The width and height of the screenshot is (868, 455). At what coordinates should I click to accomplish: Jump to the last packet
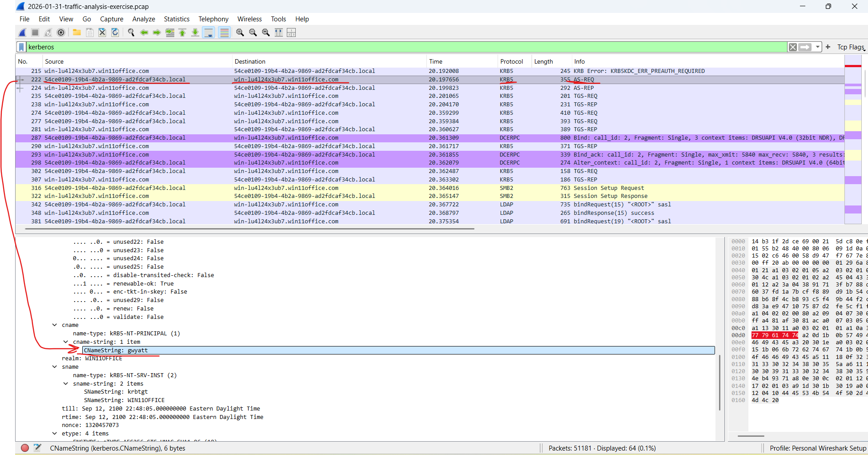(x=195, y=32)
